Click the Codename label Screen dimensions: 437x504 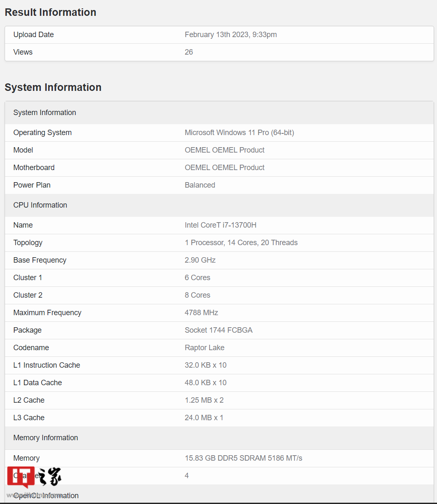click(x=31, y=348)
